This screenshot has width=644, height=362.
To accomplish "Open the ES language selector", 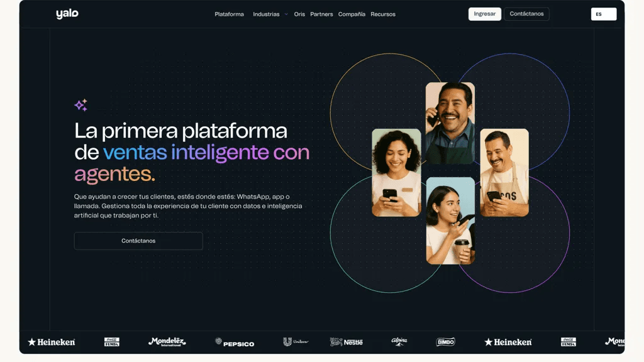I will pyautogui.click(x=603, y=14).
